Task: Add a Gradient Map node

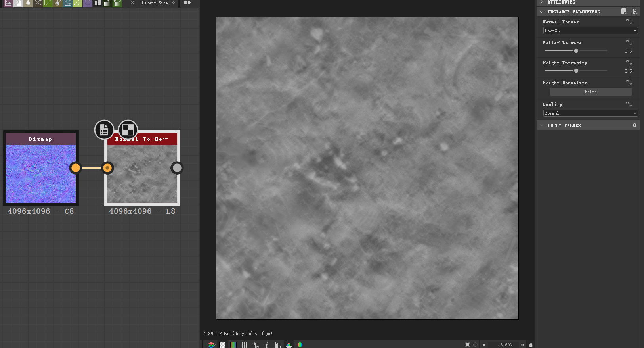Action: coord(107,3)
